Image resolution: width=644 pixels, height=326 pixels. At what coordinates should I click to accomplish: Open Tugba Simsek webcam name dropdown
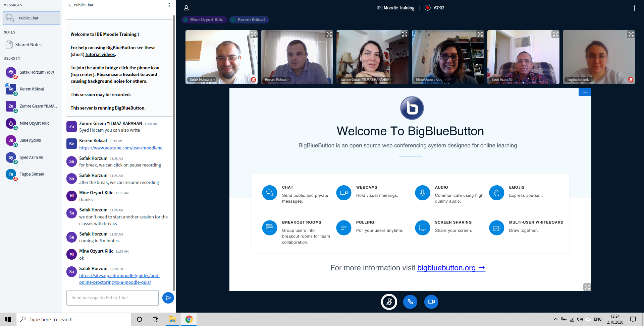point(579,80)
